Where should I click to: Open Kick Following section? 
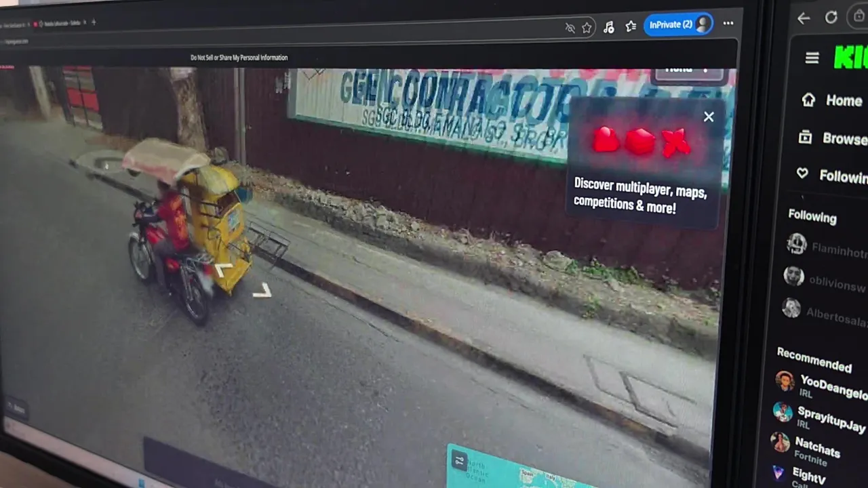(833, 176)
